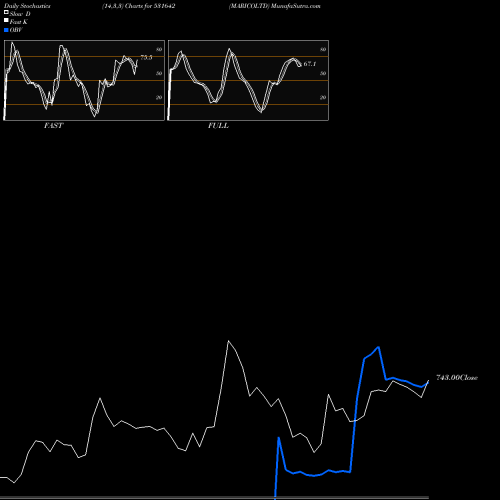
Task: Click the 50 axis label in FULL chart
Action: click(323, 74)
